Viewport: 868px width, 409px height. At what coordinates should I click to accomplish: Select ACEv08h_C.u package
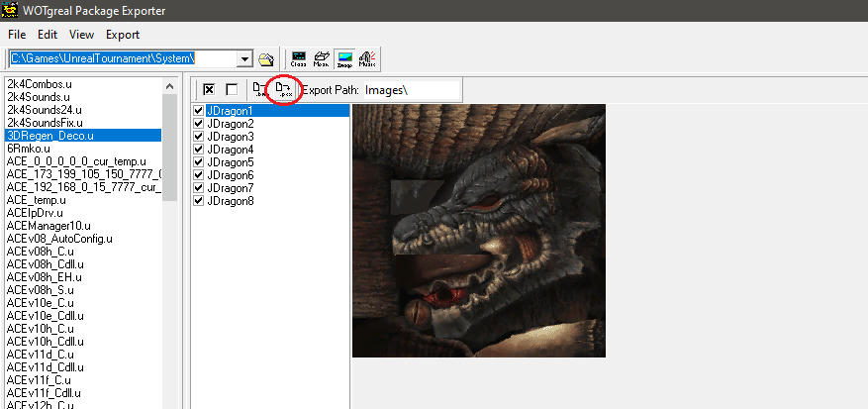(x=41, y=252)
